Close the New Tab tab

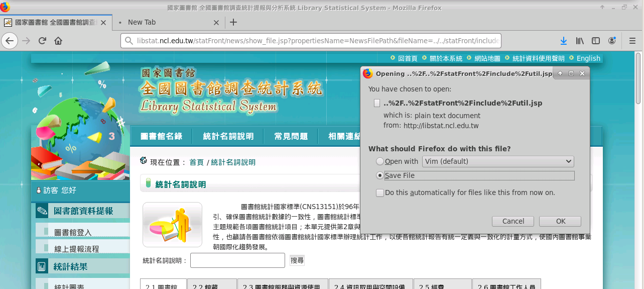[x=216, y=23]
